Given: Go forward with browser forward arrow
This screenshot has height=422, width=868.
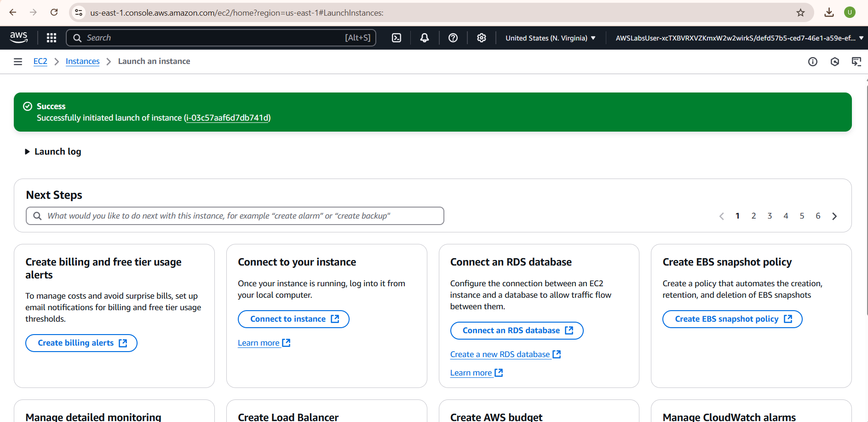Looking at the screenshot, I should [33, 12].
